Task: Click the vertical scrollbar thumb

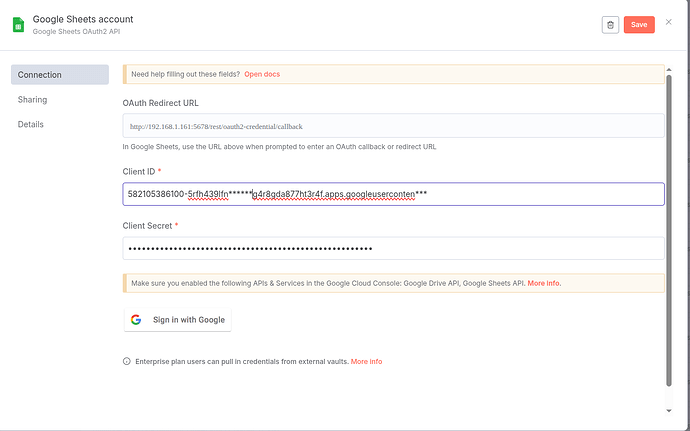Action: coord(669,230)
